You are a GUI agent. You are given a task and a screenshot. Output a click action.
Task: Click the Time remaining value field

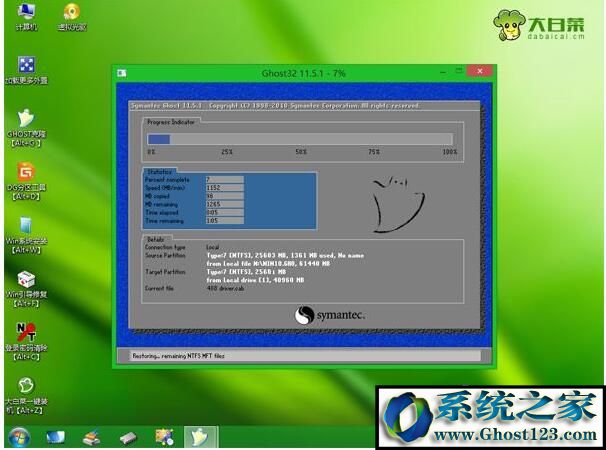pos(225,220)
